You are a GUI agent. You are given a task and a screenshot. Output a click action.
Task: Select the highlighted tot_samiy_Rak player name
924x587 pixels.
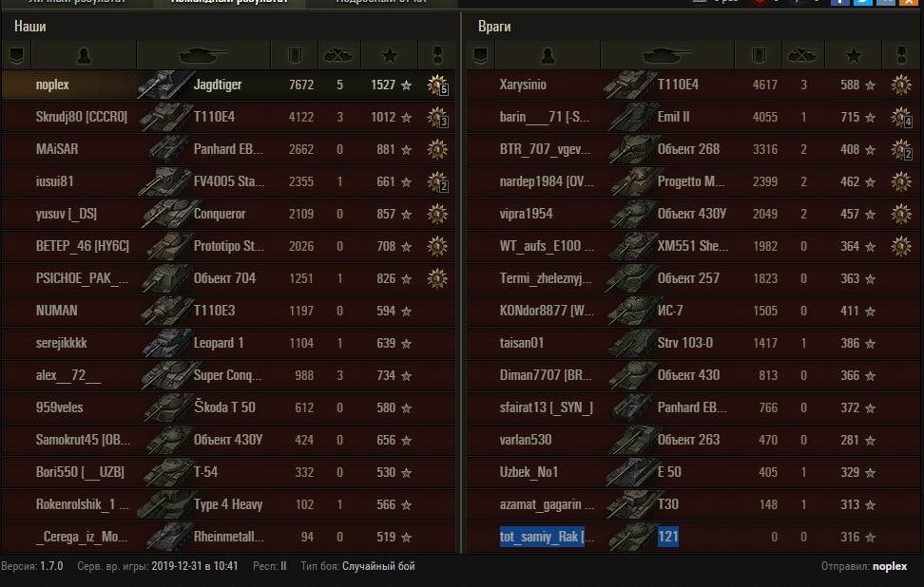pos(542,537)
